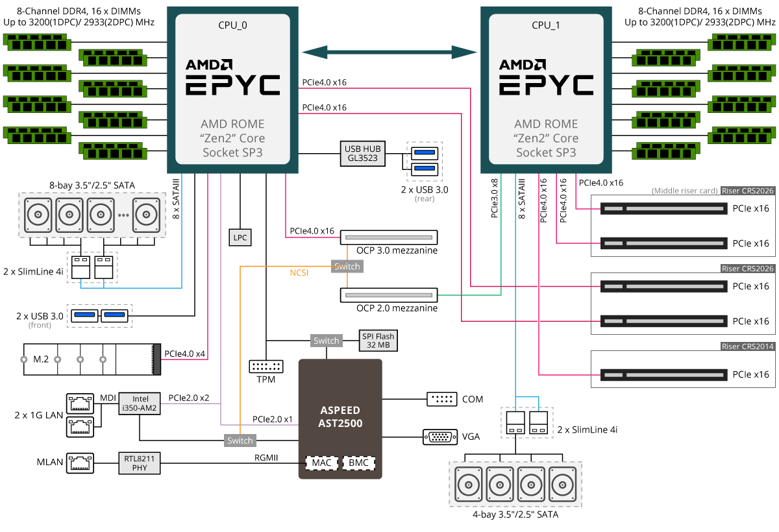Click the MLAN Ethernet port icon
The image size is (779, 532).
[x=80, y=462]
